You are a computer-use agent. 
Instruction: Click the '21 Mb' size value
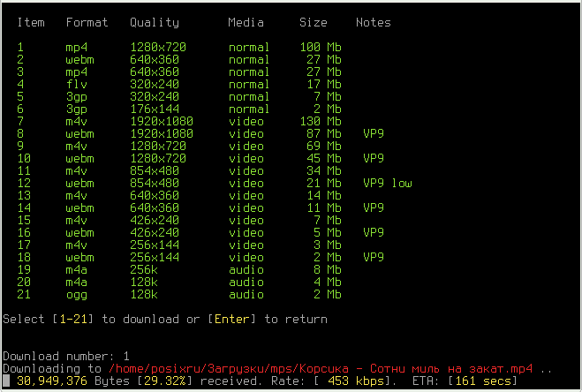tap(324, 183)
